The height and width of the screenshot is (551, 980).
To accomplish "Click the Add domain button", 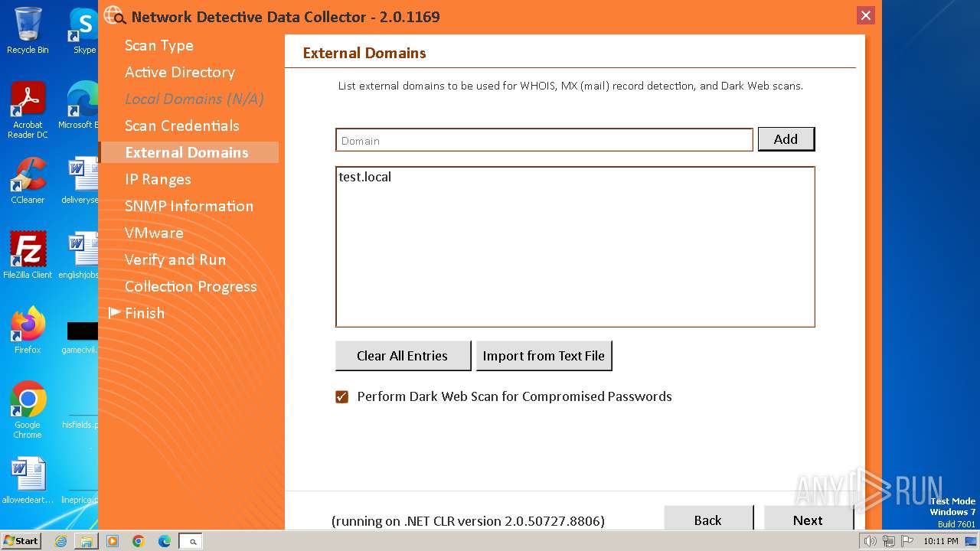I will 786,139.
